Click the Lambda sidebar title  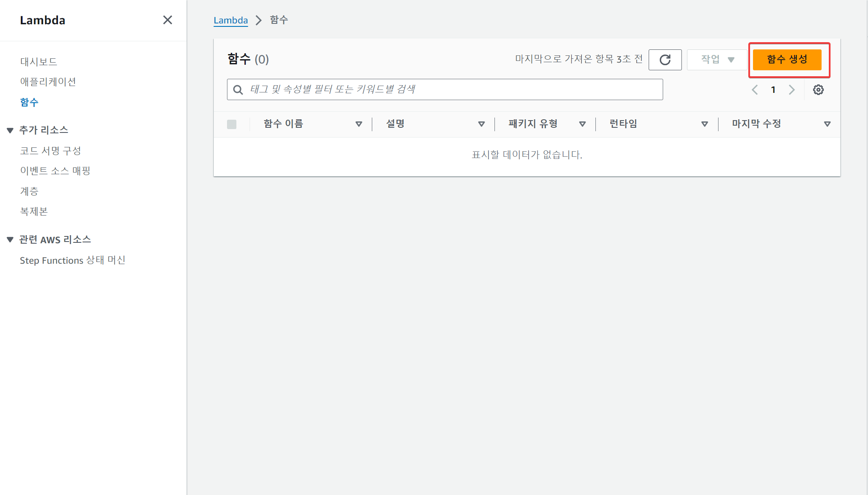[x=43, y=20]
